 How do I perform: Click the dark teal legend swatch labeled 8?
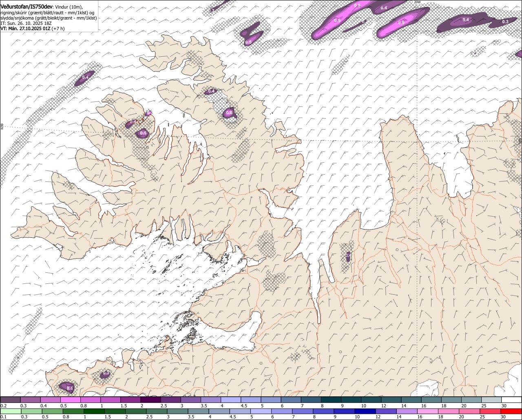tap(331, 400)
